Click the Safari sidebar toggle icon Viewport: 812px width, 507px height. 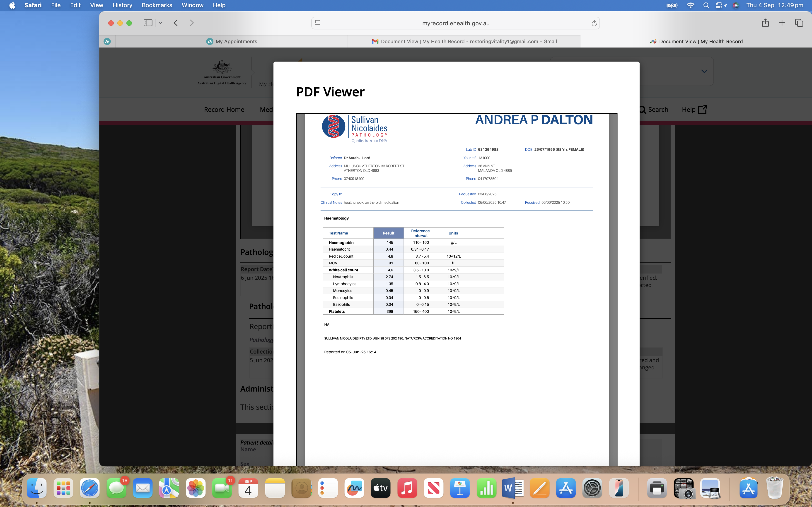(x=148, y=23)
